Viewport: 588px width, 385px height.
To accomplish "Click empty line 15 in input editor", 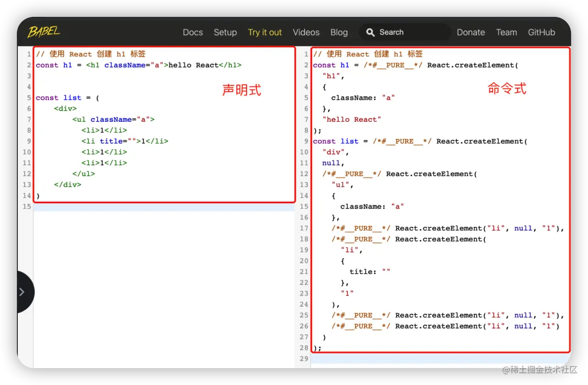I will tap(164, 207).
